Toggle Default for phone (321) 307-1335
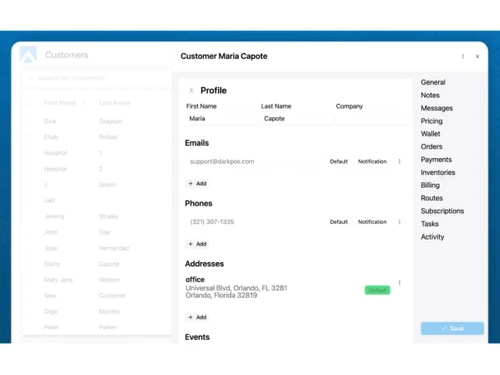 coord(339,222)
